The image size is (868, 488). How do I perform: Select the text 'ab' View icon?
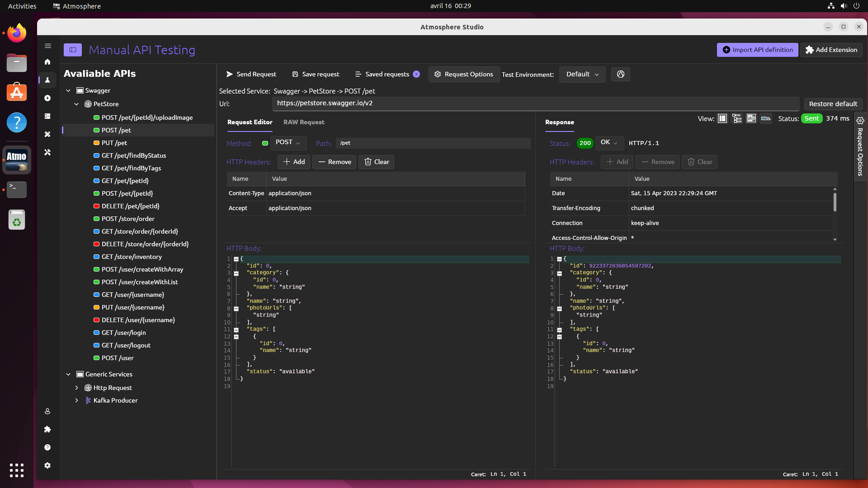(751, 118)
